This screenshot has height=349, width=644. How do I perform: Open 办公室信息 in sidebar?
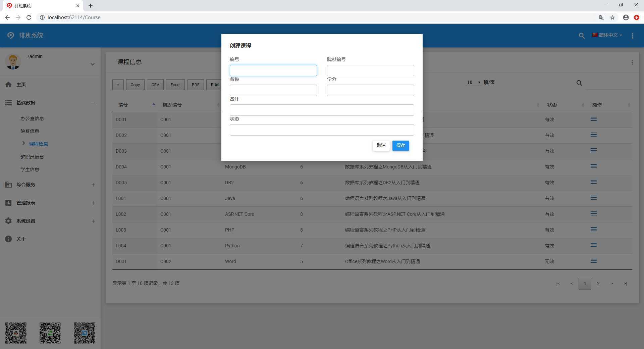tap(32, 118)
